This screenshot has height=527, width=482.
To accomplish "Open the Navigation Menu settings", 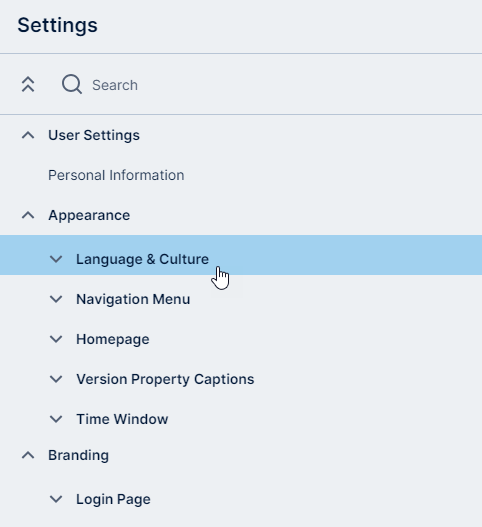I will click(133, 299).
